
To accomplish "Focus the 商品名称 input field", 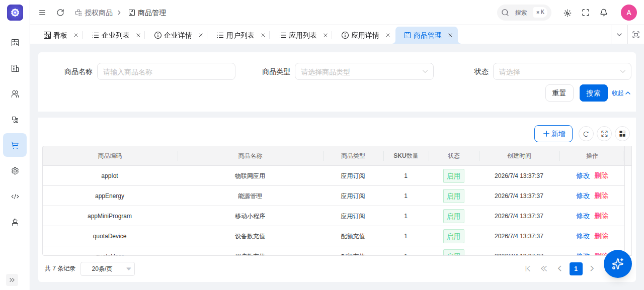I will pyautogui.click(x=166, y=71).
